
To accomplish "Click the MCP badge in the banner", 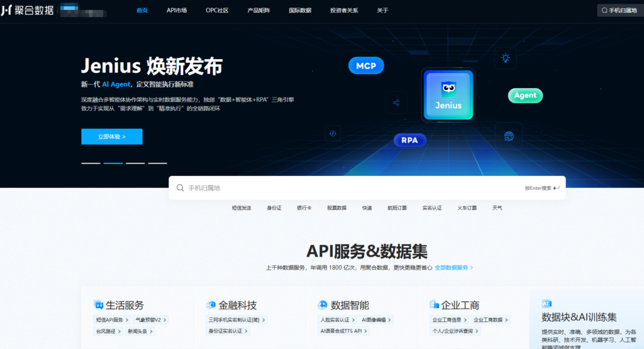I will pyautogui.click(x=366, y=65).
